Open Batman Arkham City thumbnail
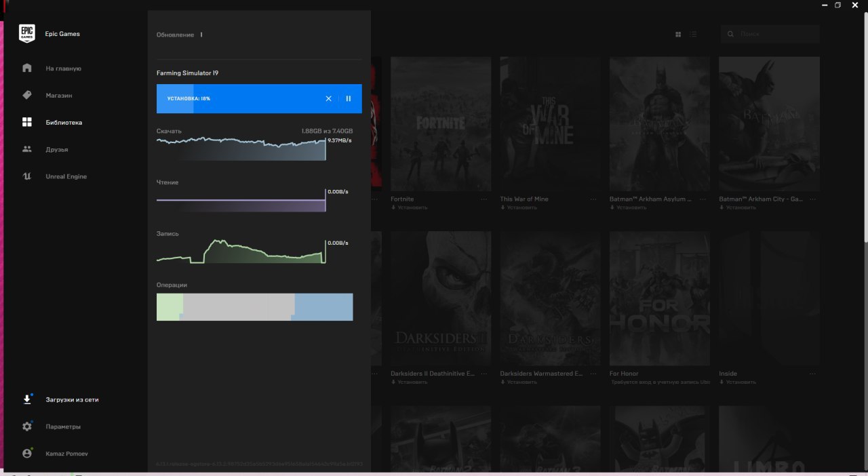 (x=769, y=123)
